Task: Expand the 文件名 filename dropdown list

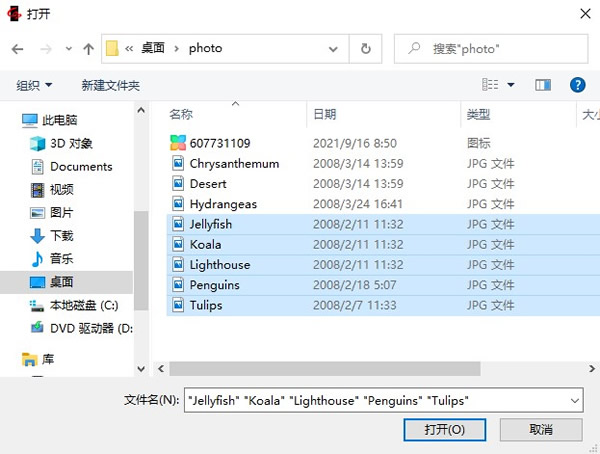Action: coord(573,400)
